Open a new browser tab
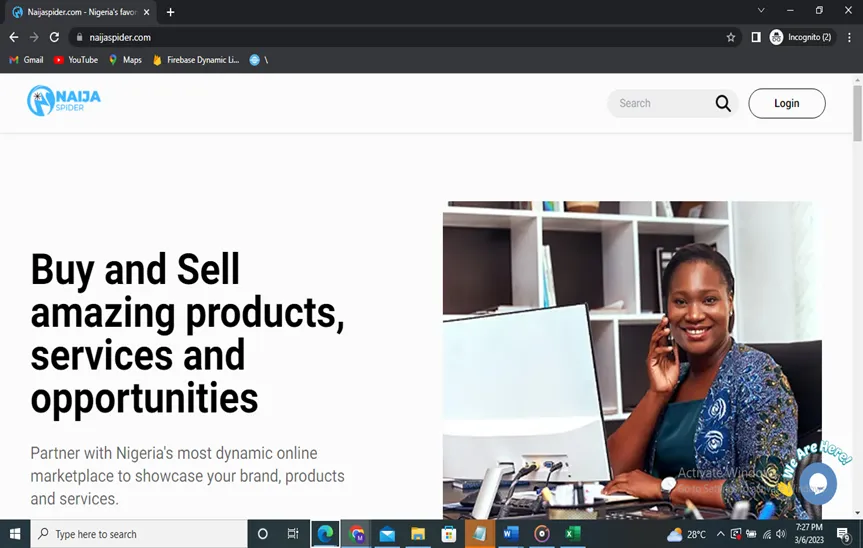The height and width of the screenshot is (548, 863). [170, 12]
